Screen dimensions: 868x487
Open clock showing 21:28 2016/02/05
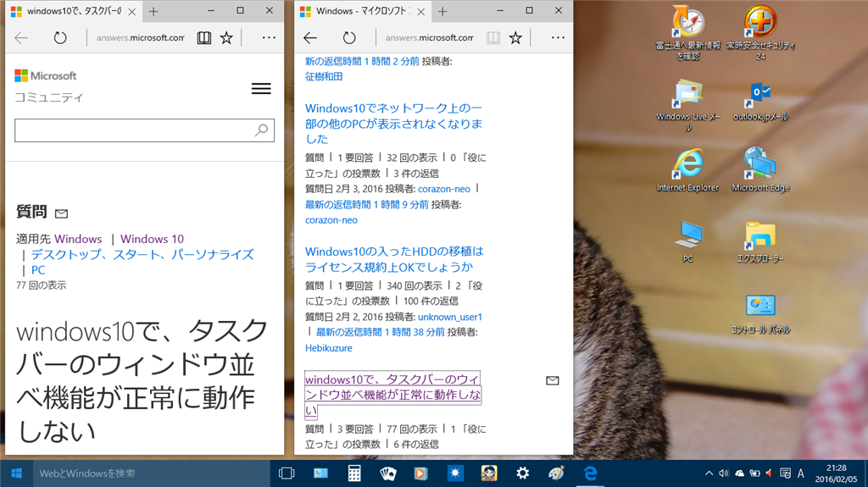tap(836, 473)
